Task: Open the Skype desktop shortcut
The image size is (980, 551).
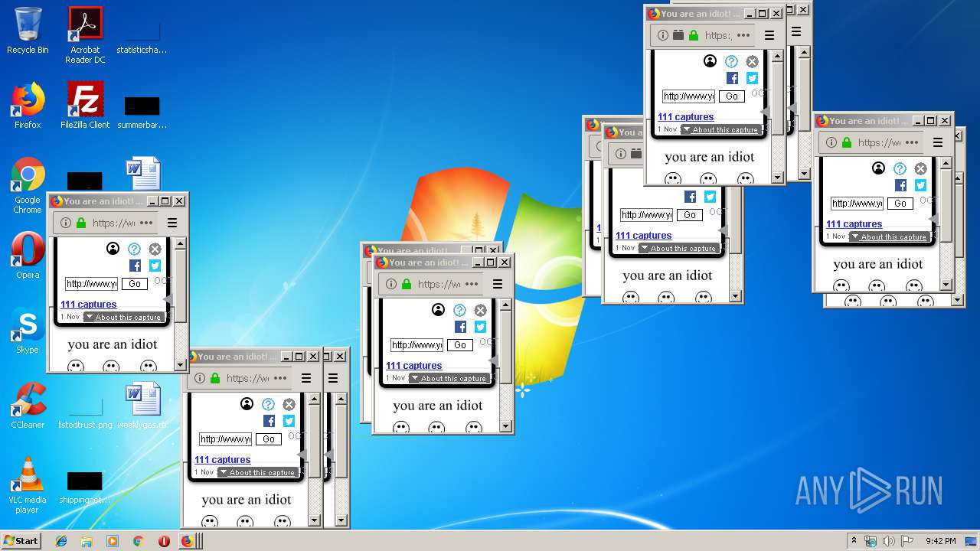Action: pos(28,331)
